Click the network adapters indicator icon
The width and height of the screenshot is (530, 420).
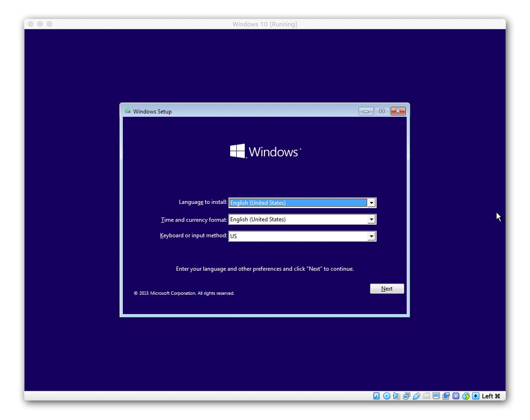(406, 396)
